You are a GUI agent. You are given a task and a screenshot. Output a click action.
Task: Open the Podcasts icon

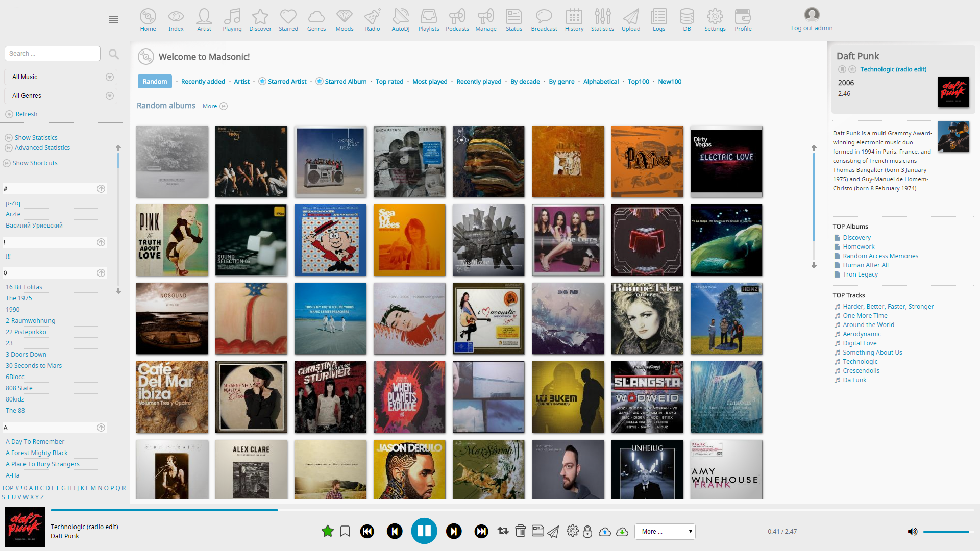click(x=457, y=17)
